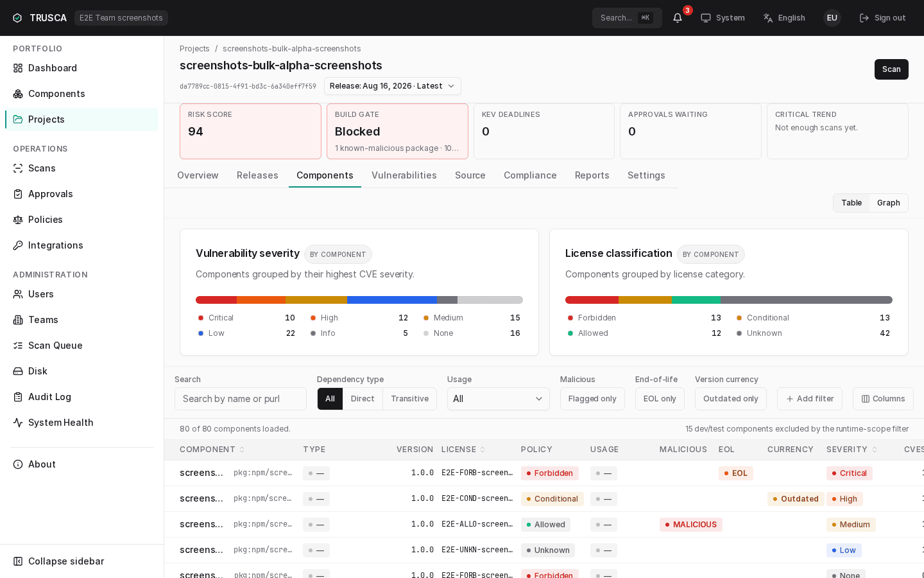Switch to the Vulnerabilities tab

404,175
